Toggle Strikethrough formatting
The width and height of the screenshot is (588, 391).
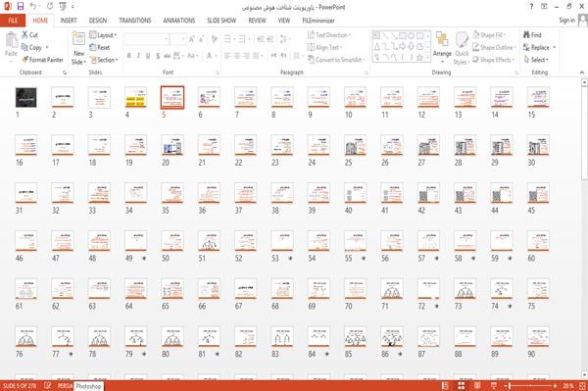point(168,56)
